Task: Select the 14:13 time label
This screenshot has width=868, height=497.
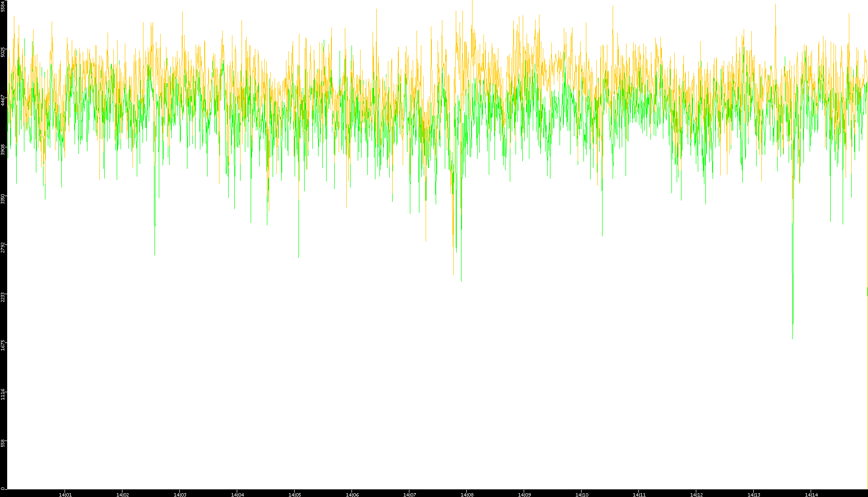Action: 754,495
